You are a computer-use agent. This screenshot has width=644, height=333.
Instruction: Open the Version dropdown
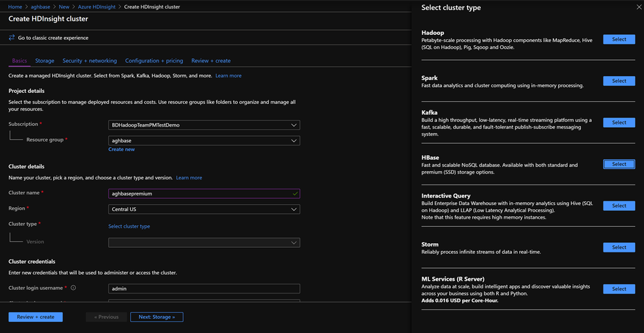(x=204, y=243)
